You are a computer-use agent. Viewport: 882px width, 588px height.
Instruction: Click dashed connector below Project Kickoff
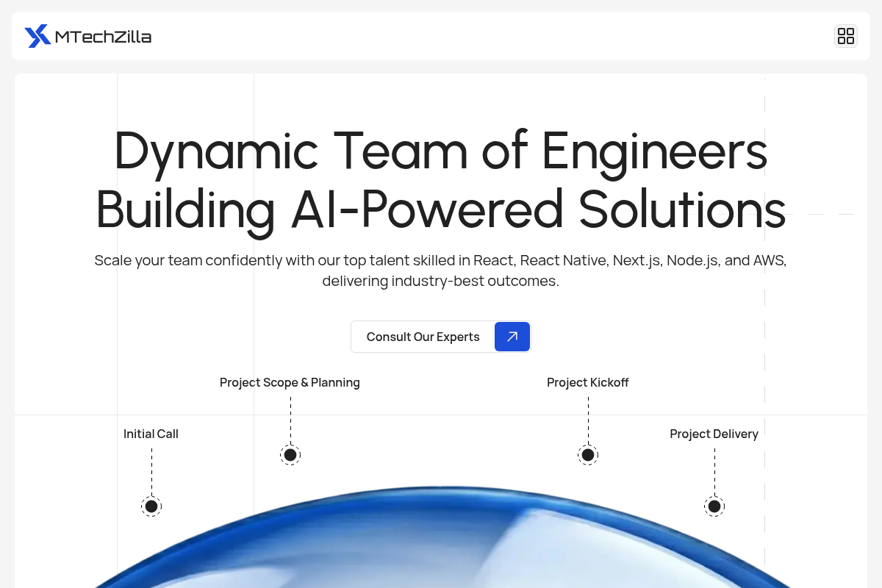pos(588,419)
